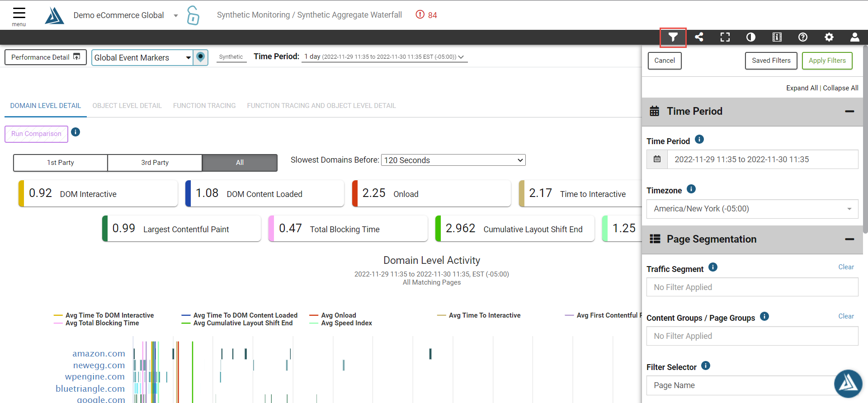
Task: Open the settings gear icon
Action: tap(829, 37)
